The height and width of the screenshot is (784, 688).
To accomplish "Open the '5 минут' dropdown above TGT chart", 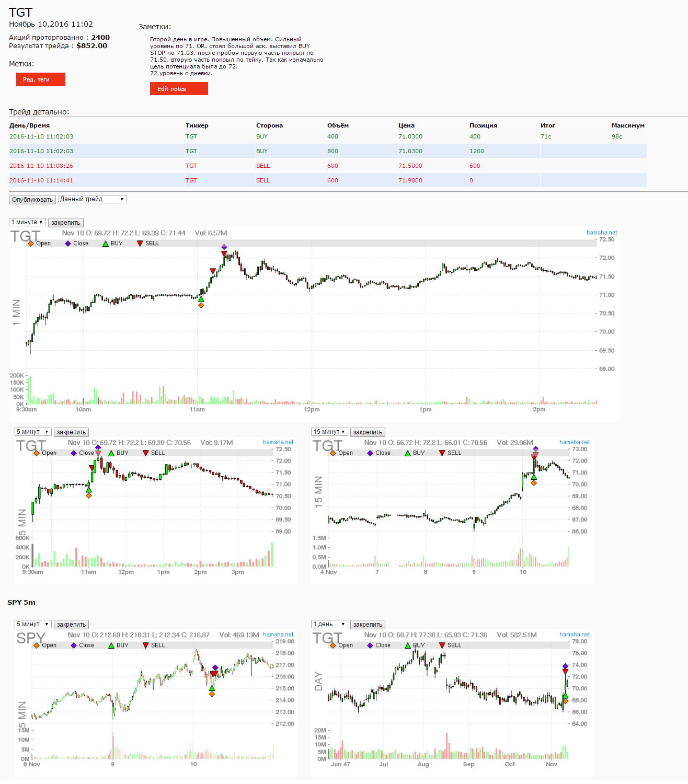I will tap(33, 432).
